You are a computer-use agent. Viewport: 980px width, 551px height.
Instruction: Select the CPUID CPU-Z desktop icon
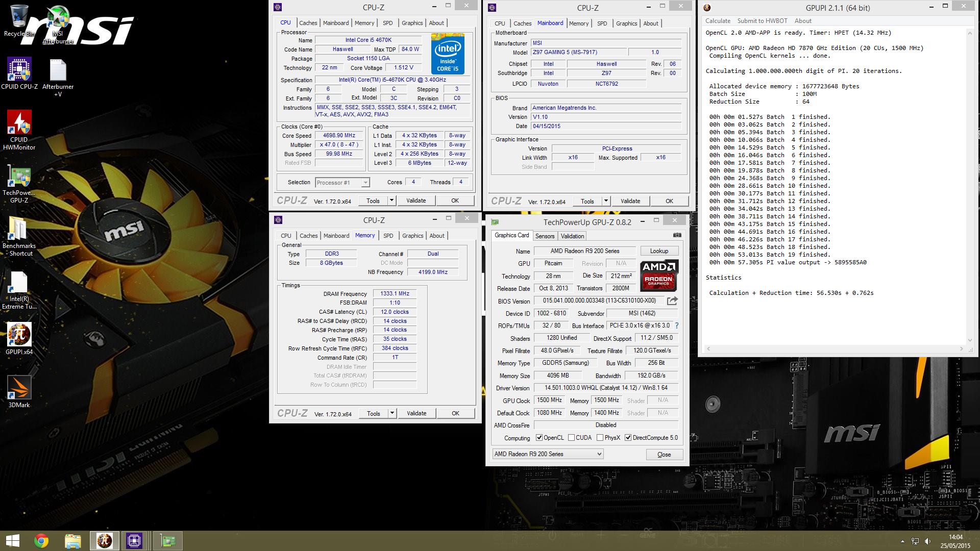(19, 73)
